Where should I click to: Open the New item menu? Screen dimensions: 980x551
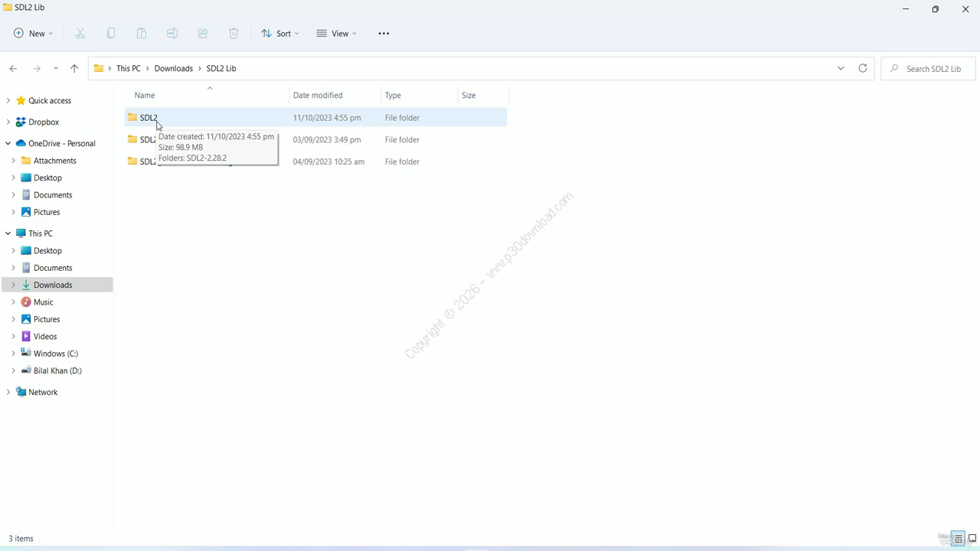[33, 34]
